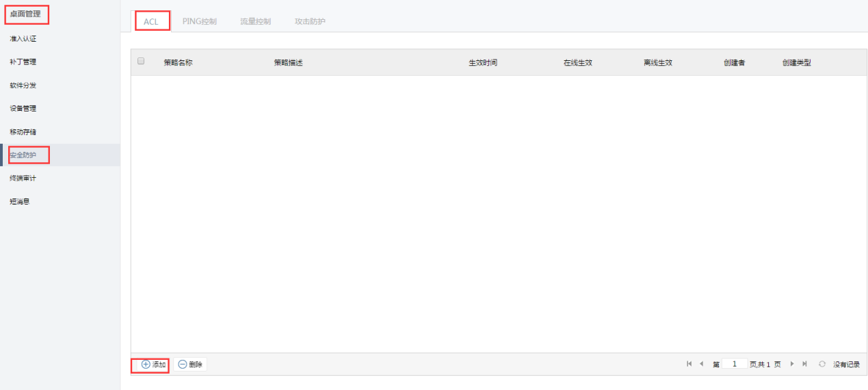Click the 添加 (add) policy button
The height and width of the screenshot is (390, 868).
(153, 365)
